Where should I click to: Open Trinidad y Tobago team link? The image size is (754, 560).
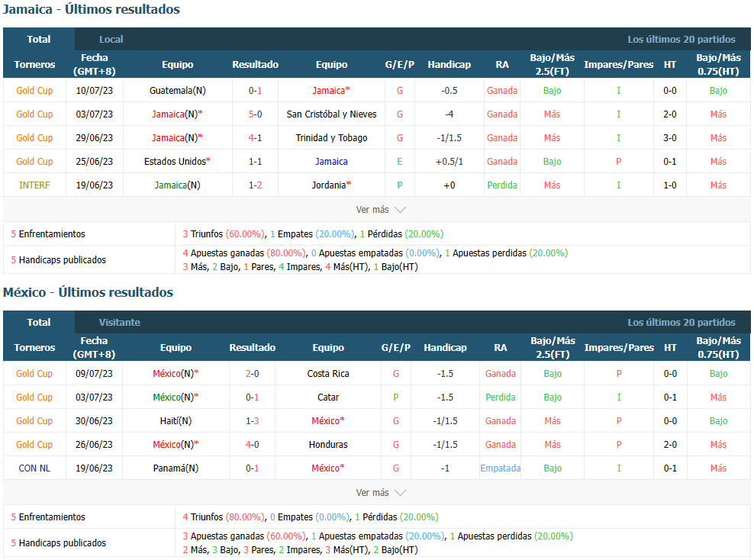pyautogui.click(x=331, y=138)
